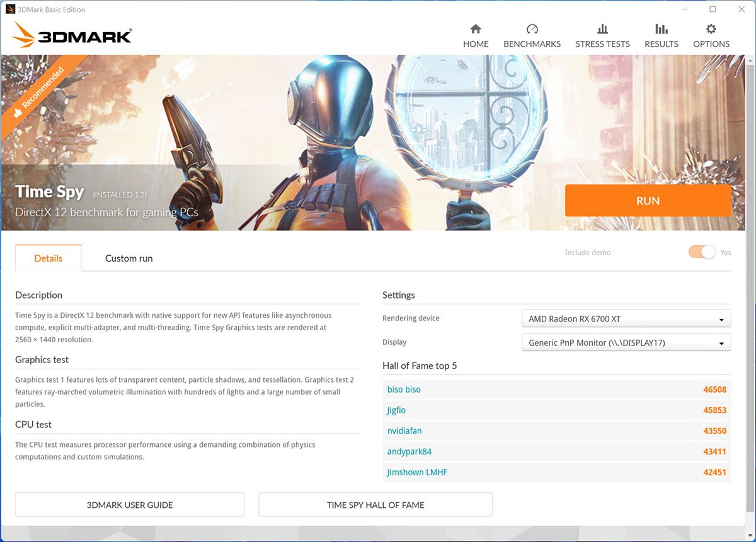Click the Hall of Fame top 5 heading
Screen dimensions: 756x542
(420, 366)
